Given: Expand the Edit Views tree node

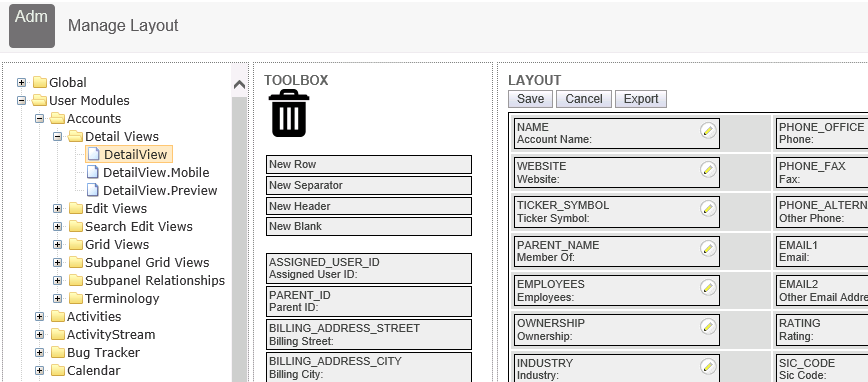Looking at the screenshot, I should coord(58,209).
